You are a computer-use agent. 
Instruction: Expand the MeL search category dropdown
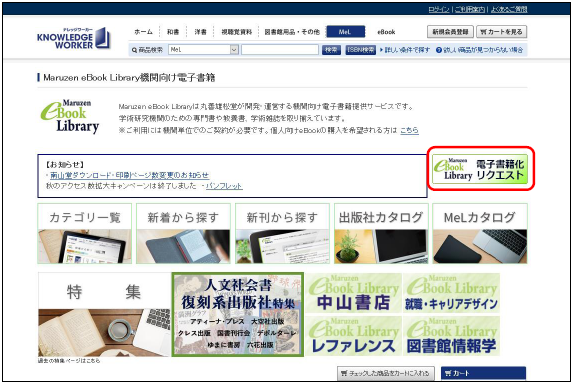click(204, 49)
